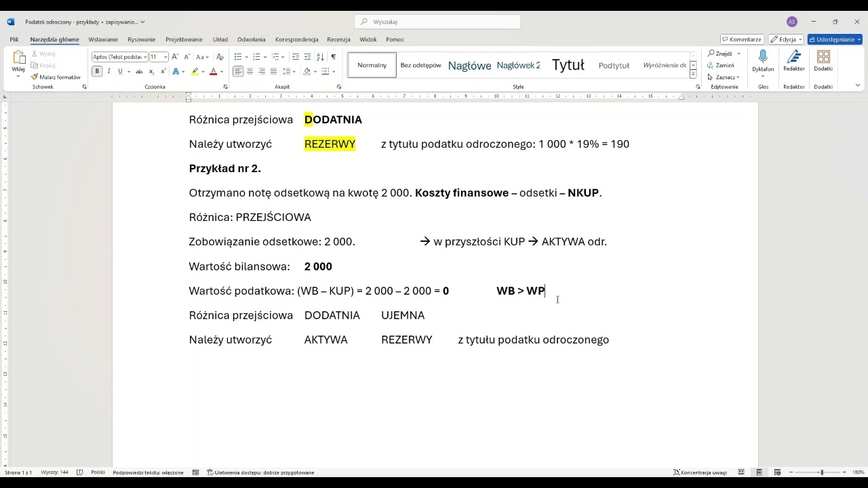Viewport: 868px width, 488px height.
Task: Click the Wyrazy: 144 word count
Action: pos(54,472)
